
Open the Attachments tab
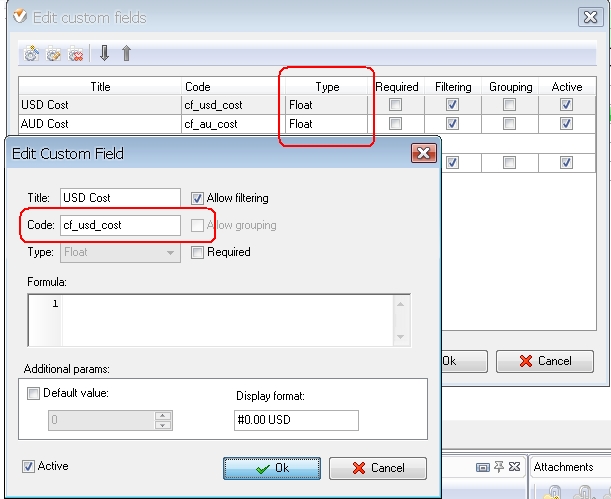coord(563,466)
